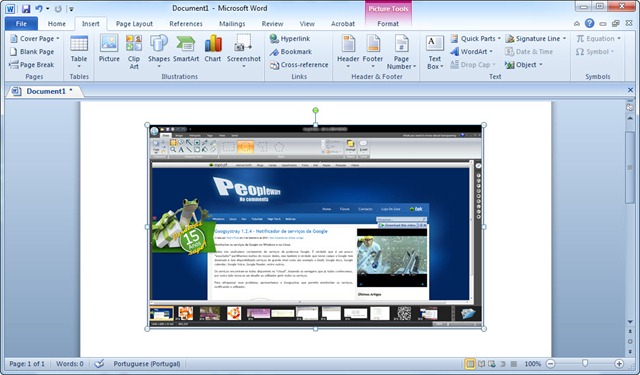Click the Redo icon in title bar
Image resolution: width=640 pixels, height=375 pixels.
(58, 9)
